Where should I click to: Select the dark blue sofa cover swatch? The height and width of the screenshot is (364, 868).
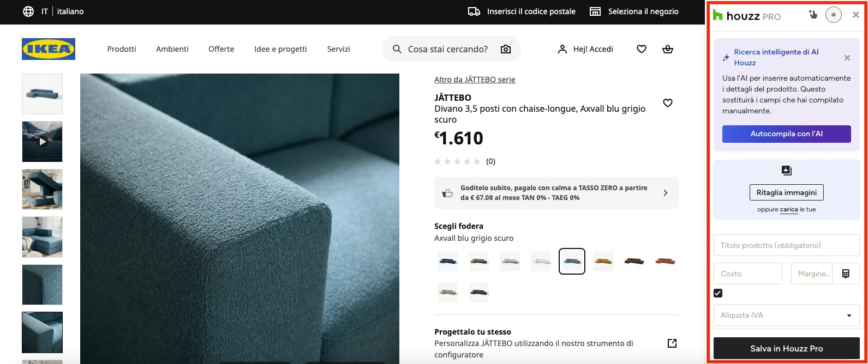[447, 262]
